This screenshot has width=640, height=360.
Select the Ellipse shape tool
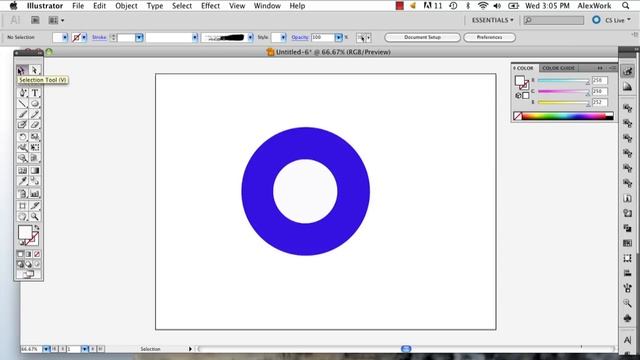point(35,104)
